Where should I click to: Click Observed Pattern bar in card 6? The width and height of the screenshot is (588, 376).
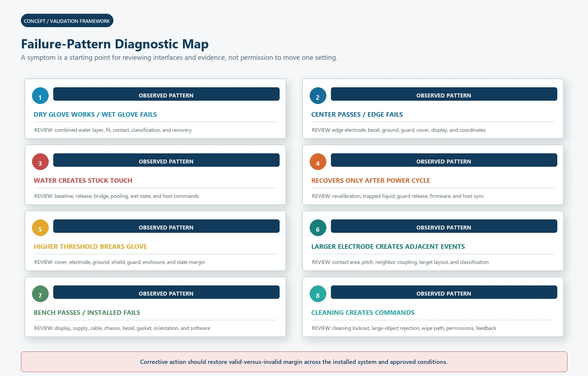pos(444,226)
